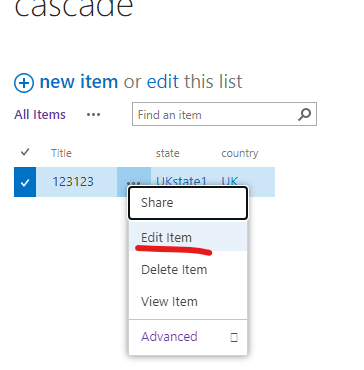364x370 pixels.
Task: Click the edit this list link
Action: pos(194,82)
